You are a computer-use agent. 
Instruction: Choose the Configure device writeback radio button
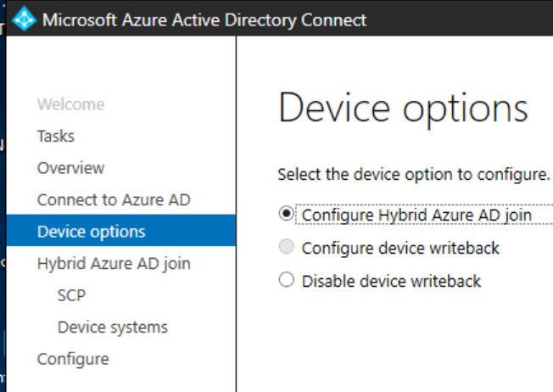coord(286,248)
